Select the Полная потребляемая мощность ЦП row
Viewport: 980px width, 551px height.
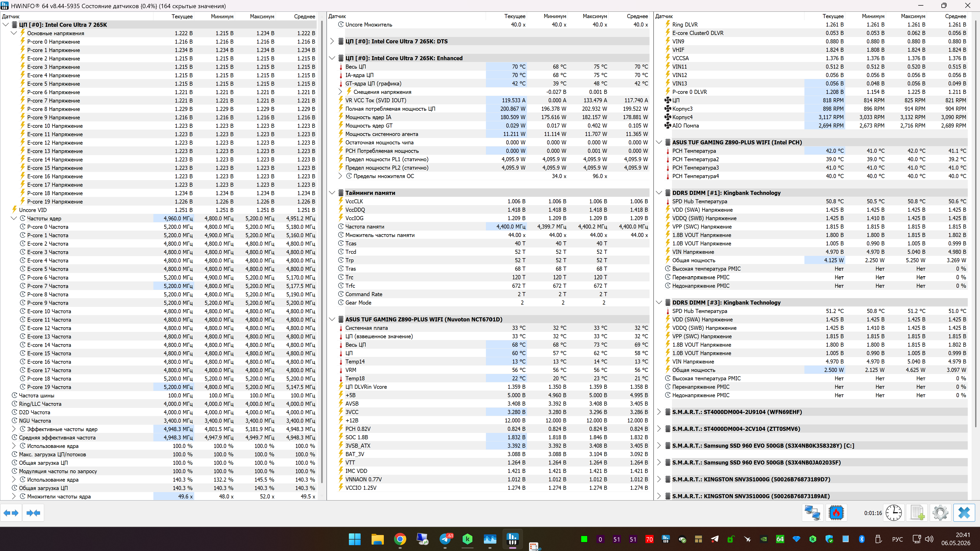point(488,109)
